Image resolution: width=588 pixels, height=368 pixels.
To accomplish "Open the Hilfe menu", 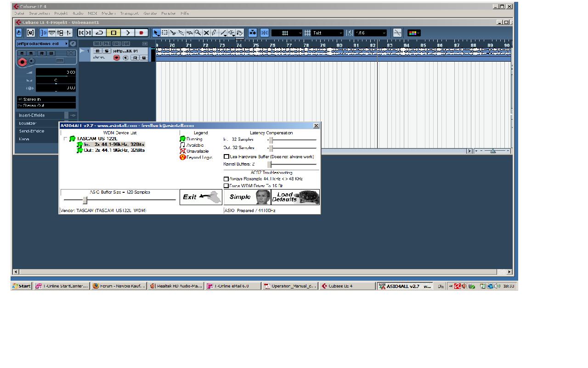I will (185, 13).
